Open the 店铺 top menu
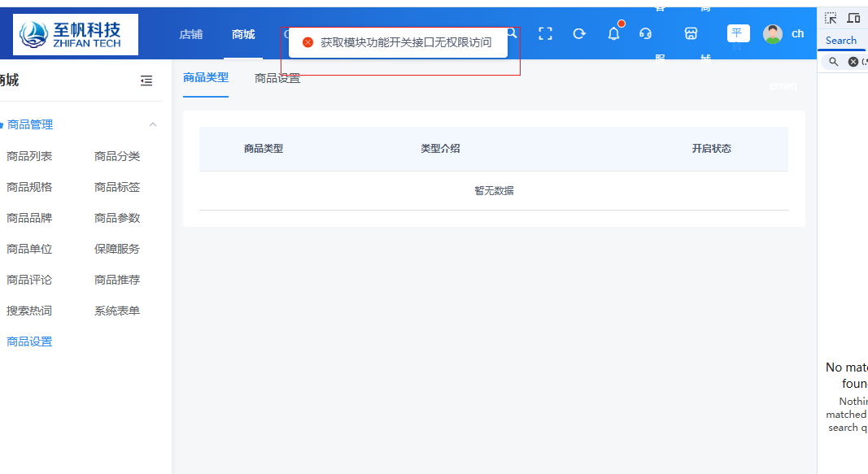Image resolution: width=868 pixels, height=474 pixels. tap(191, 34)
